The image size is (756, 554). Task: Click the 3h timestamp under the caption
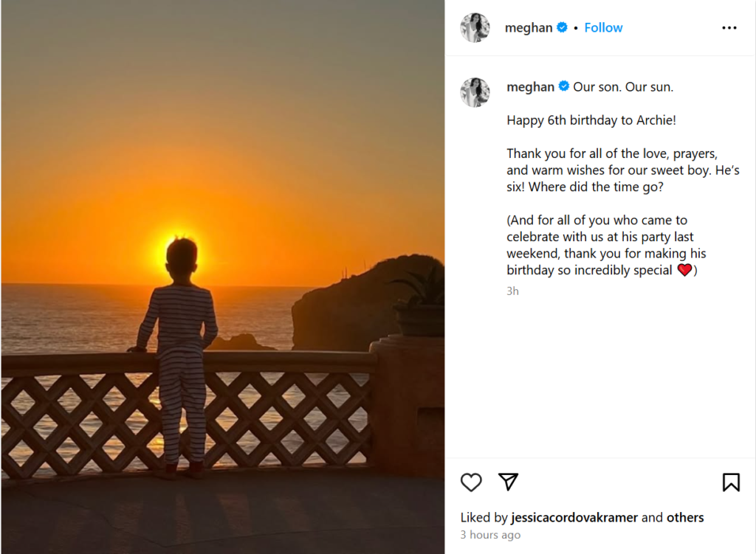click(x=512, y=291)
